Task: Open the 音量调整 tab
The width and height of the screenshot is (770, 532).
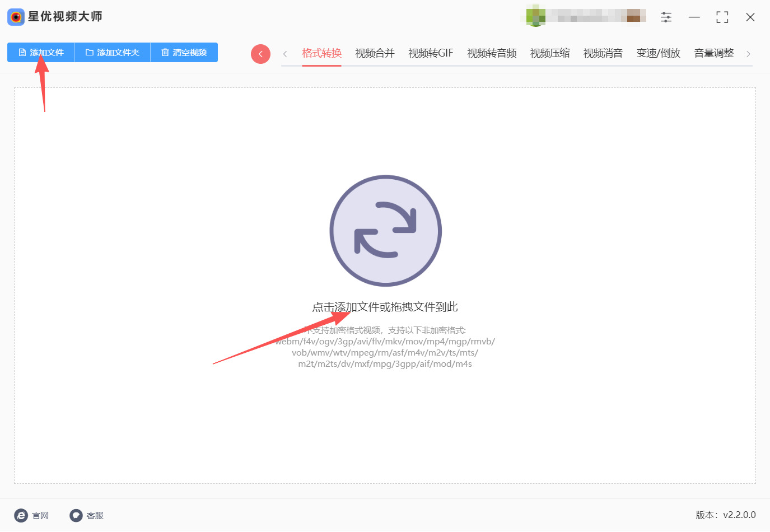Action: 714,53
